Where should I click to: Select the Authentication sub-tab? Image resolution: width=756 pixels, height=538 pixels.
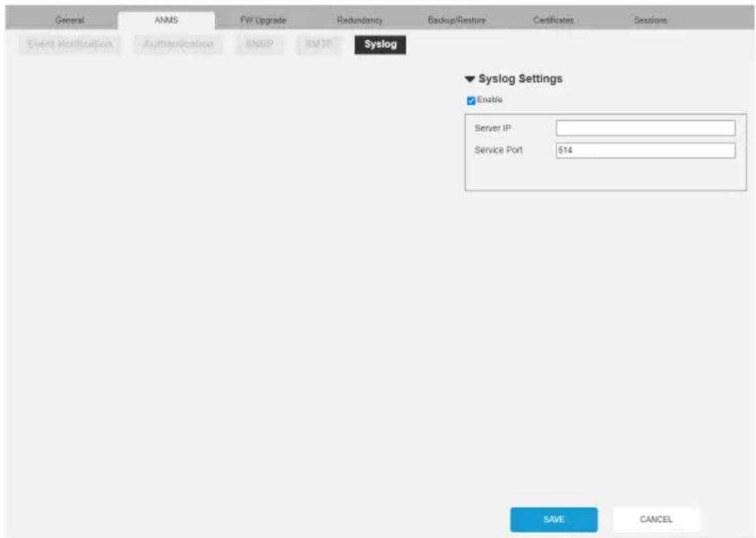(178, 45)
